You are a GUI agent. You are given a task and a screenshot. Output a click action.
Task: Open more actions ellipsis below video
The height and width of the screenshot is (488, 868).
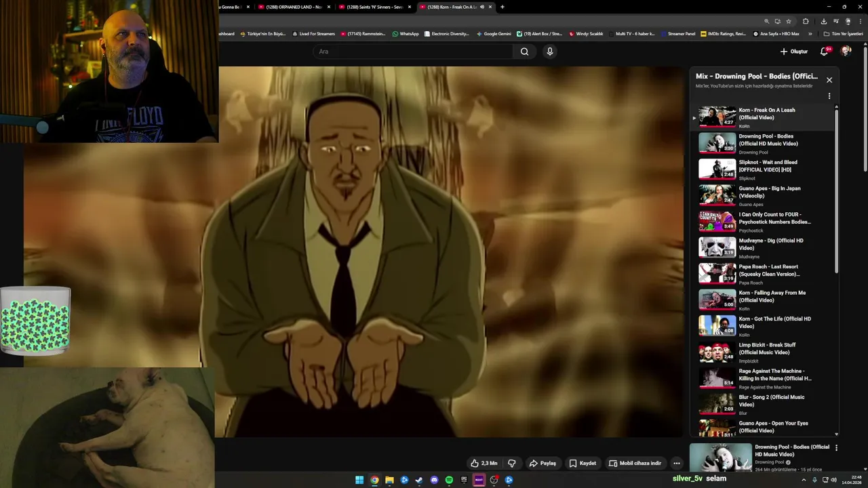676,463
